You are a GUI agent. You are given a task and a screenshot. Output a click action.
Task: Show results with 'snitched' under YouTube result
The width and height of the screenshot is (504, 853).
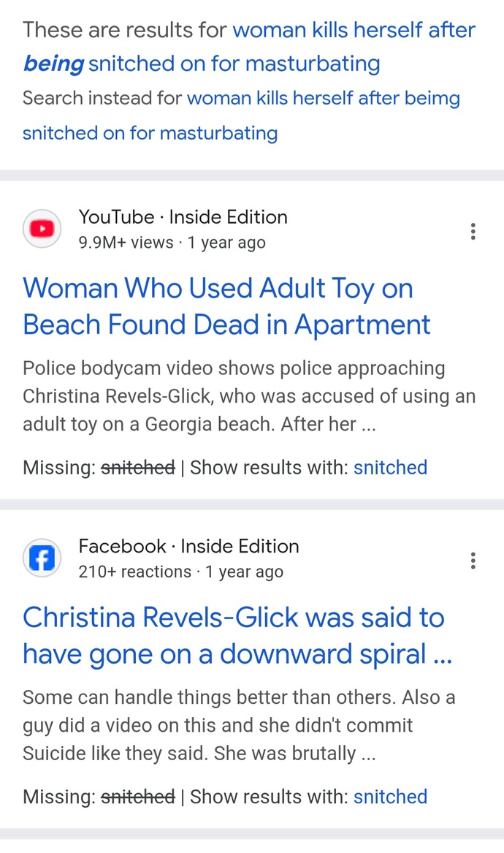(x=390, y=467)
